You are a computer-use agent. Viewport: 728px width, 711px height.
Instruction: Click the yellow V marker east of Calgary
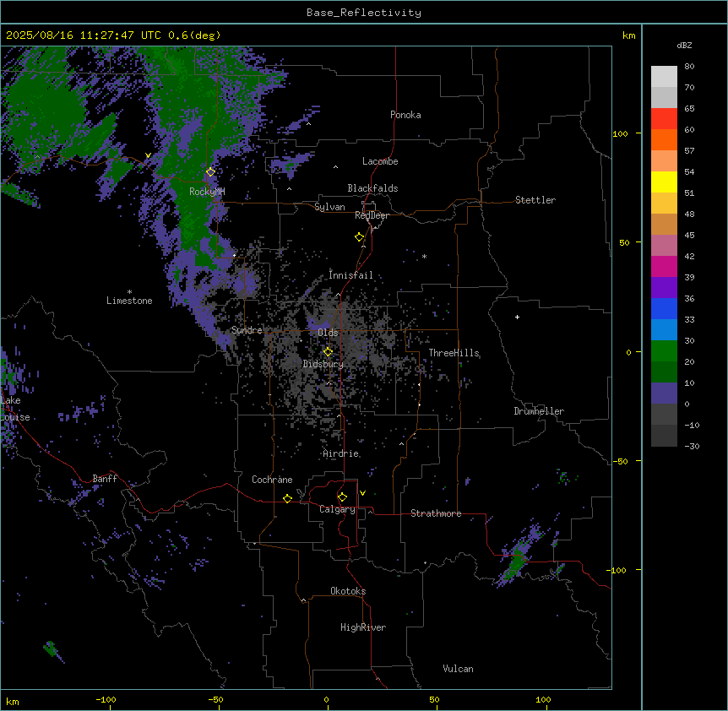362,493
